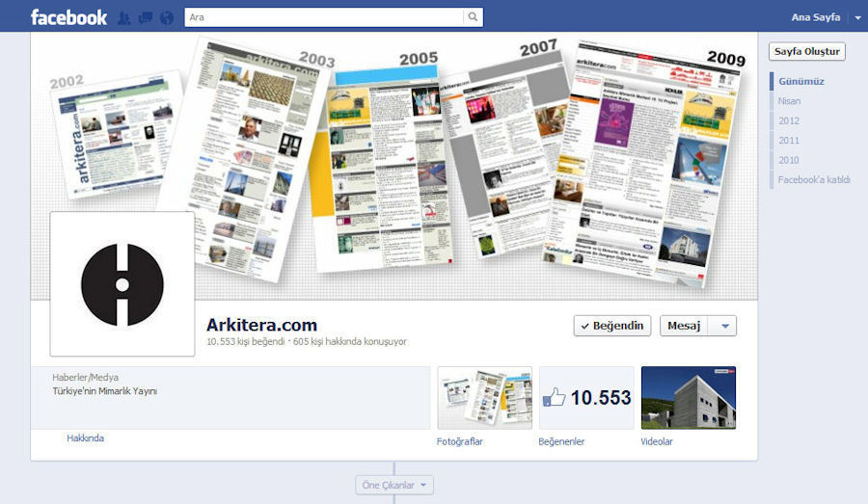This screenshot has width=868, height=504.
Task: Jump to Nisan in the timeline
Action: [x=789, y=101]
